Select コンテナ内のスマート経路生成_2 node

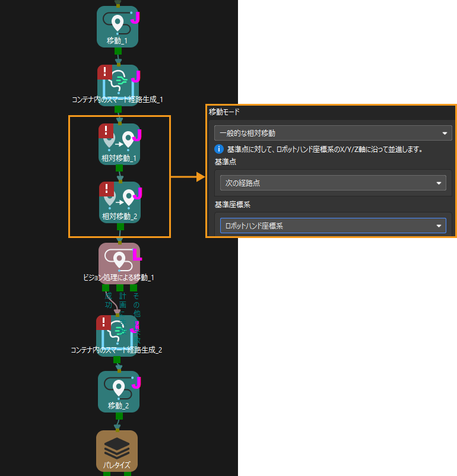coord(117,336)
